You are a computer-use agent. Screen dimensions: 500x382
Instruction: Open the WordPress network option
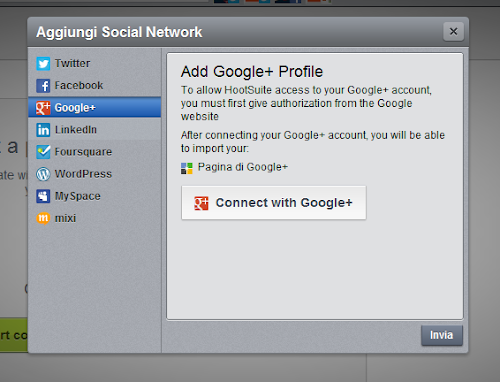[x=83, y=174]
